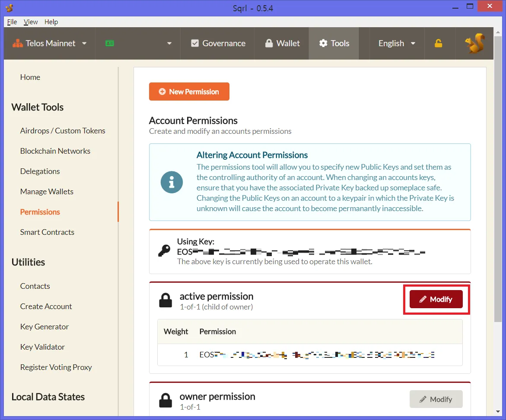Image resolution: width=506 pixels, height=420 pixels.
Task: Open the Delegations page
Action: pyautogui.click(x=40, y=171)
